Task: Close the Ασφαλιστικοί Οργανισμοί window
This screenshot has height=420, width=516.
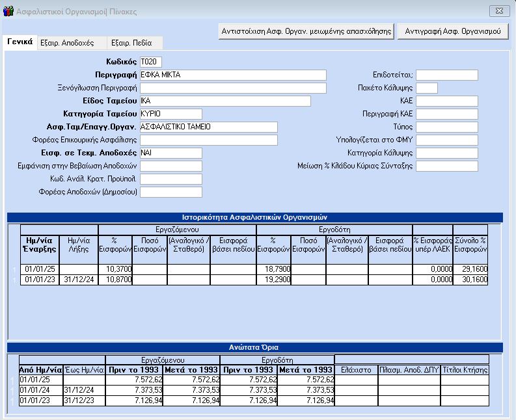Action: (498, 10)
